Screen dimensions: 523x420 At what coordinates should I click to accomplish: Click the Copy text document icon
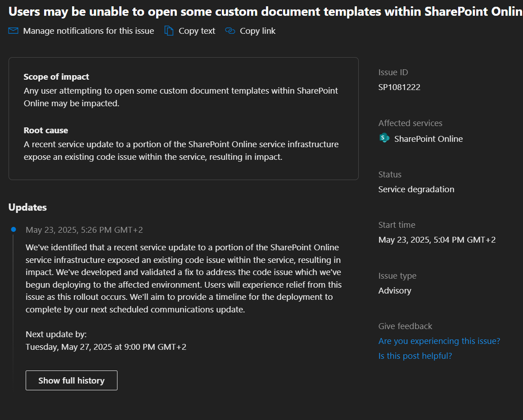pos(169,31)
